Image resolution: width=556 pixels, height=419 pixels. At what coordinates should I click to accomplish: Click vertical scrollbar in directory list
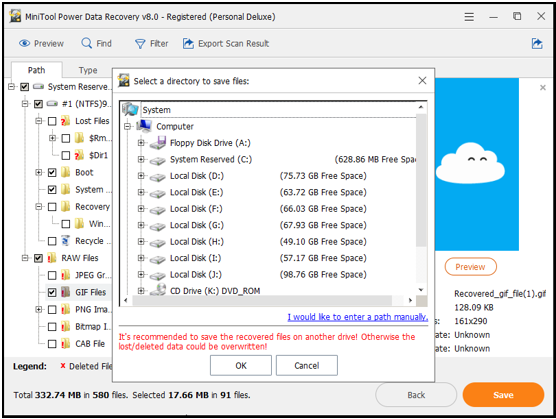421,180
